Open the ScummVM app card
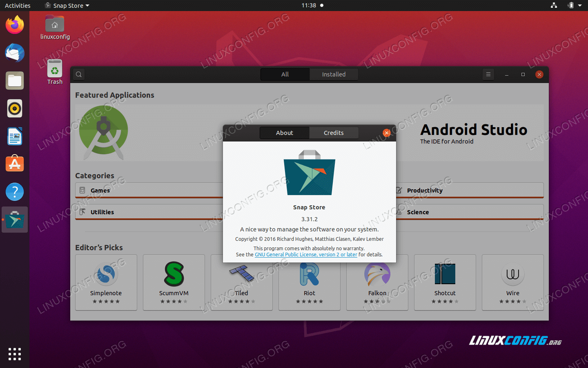 coord(174,283)
